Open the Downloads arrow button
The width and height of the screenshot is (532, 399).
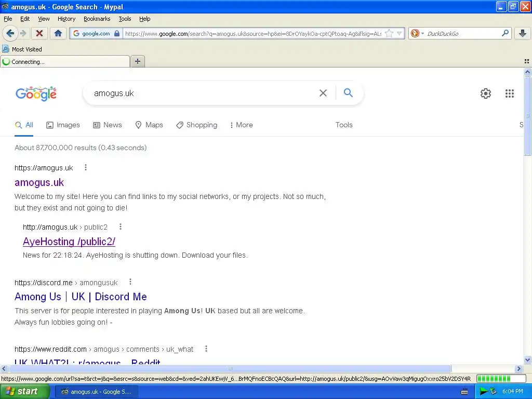coord(523,33)
